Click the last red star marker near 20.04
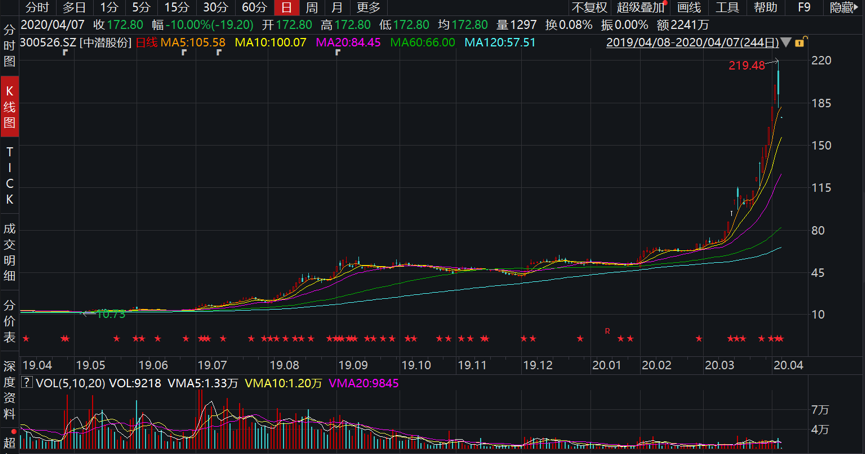The image size is (865, 454). pos(780,339)
